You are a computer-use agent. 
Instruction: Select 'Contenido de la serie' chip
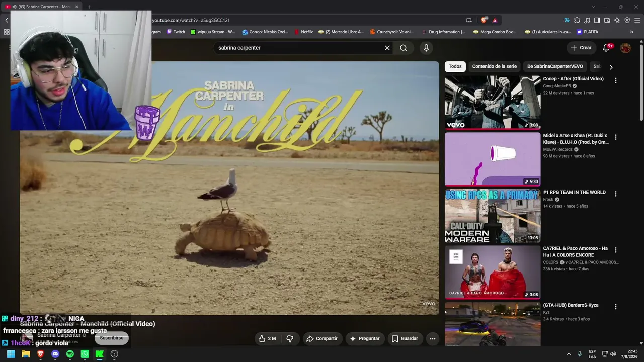[494, 66]
